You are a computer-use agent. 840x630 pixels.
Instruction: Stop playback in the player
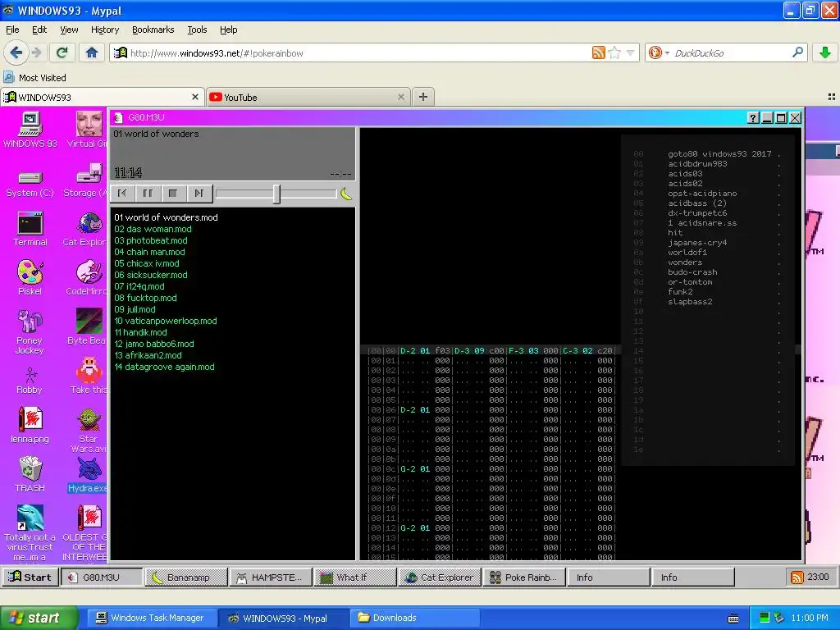173,194
